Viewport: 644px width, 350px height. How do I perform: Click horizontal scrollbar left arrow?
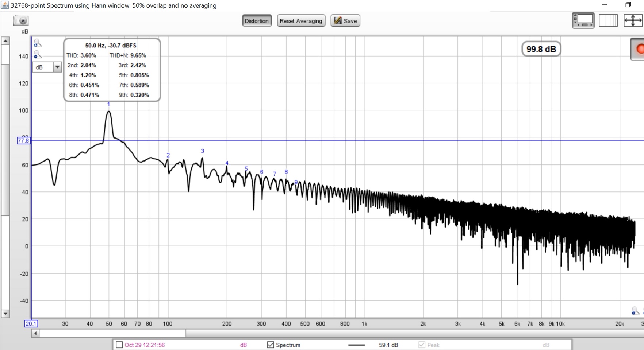[x=35, y=333]
